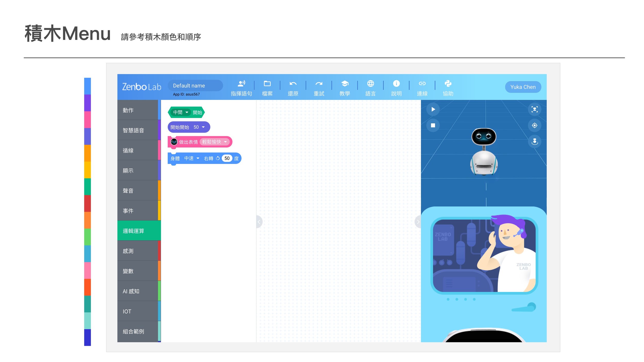Viewport: 644px width, 362px height.
Task: Select the 感測 category
Action: pos(139,251)
